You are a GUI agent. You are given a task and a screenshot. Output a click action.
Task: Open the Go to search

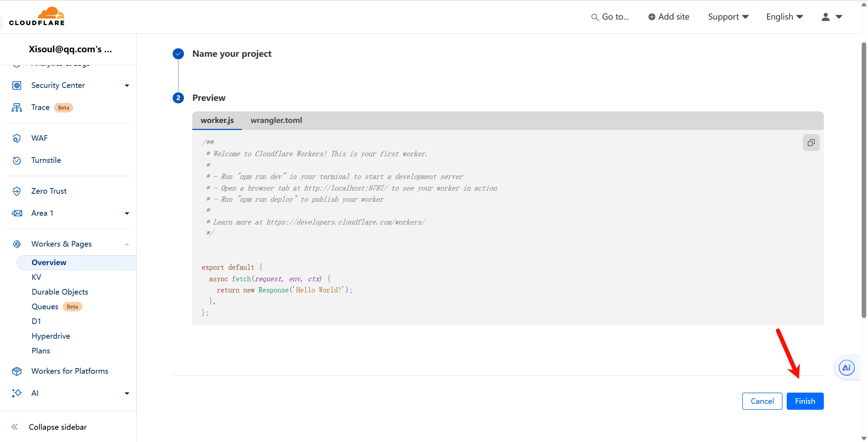pyautogui.click(x=610, y=17)
